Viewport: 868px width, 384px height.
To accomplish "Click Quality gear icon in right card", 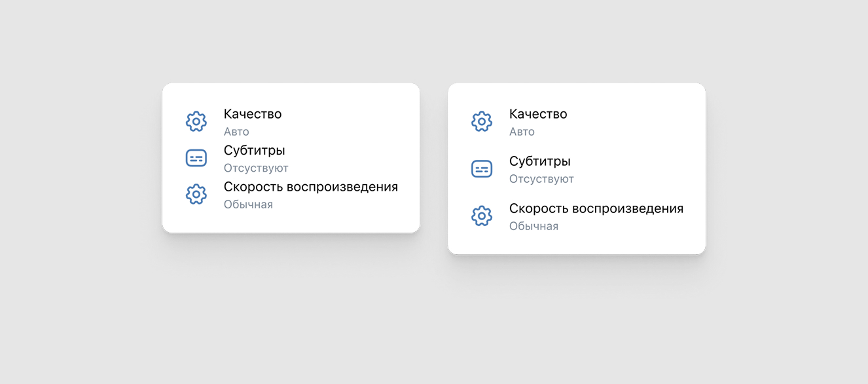I will [482, 121].
